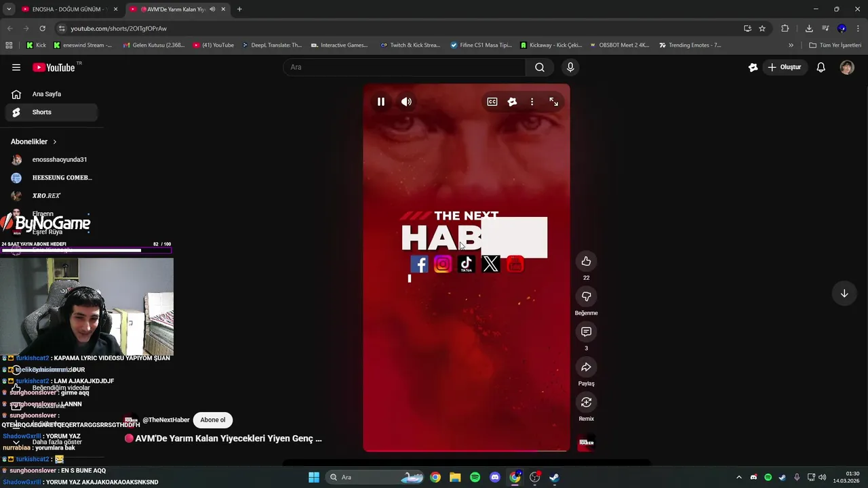Screen dimensions: 868x488
Task: Open the Windows Start menu
Action: (x=314, y=477)
